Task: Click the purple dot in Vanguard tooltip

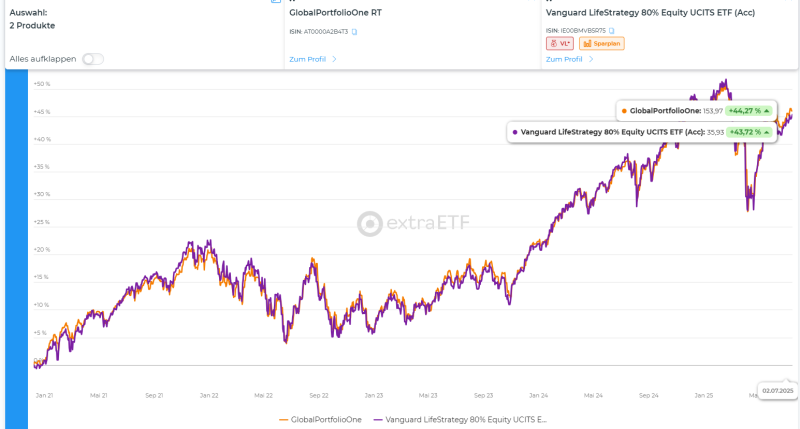Action: coord(515,132)
